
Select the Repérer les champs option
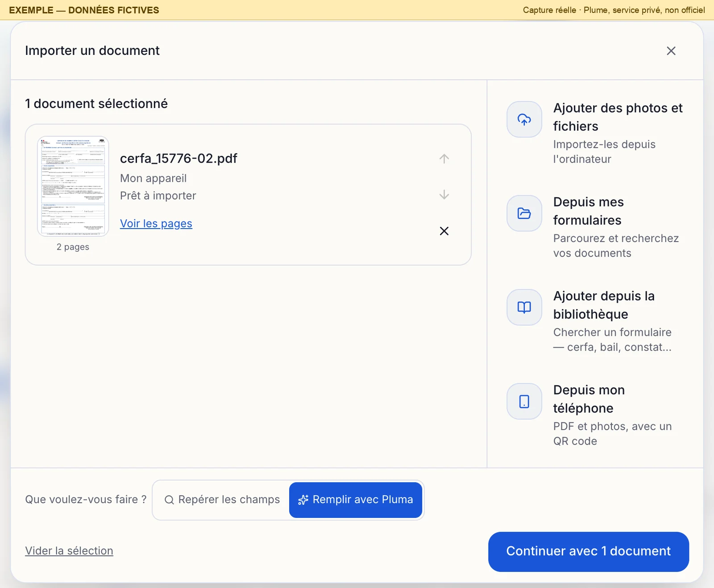(222, 500)
